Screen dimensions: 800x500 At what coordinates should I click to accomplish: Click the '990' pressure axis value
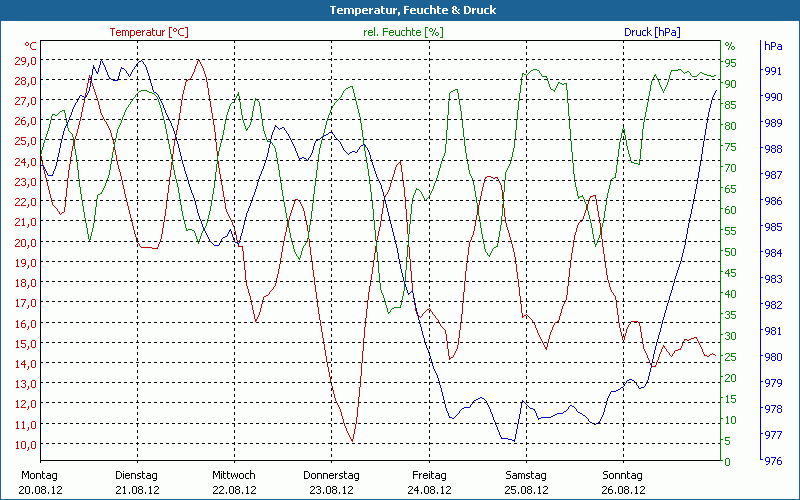773,97
